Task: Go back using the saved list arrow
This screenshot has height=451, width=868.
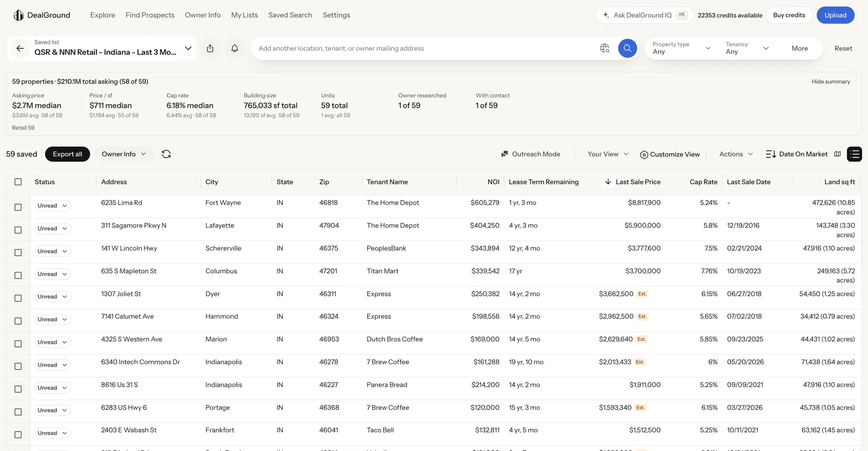Action: pos(20,48)
